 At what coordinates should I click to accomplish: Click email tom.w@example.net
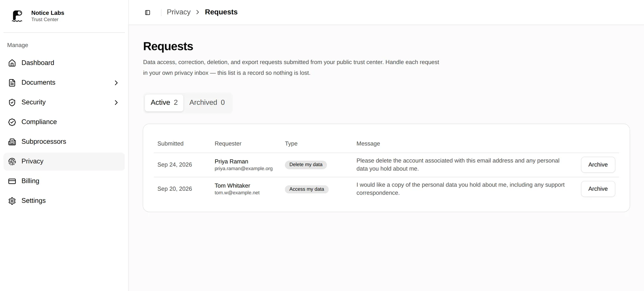(x=237, y=193)
